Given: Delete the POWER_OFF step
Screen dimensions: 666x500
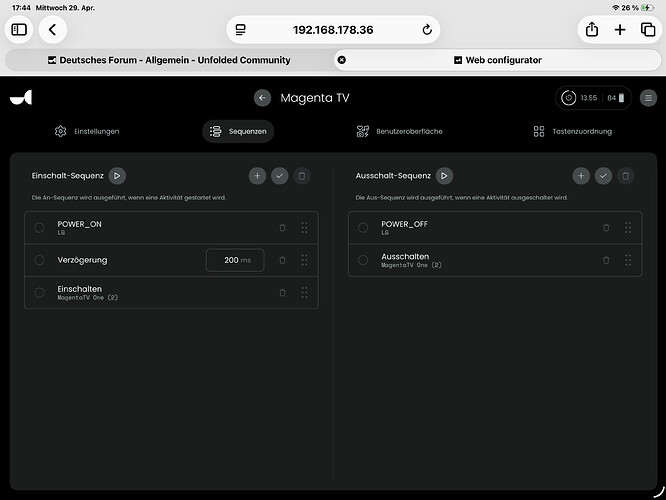Looking at the screenshot, I should coord(606,228).
